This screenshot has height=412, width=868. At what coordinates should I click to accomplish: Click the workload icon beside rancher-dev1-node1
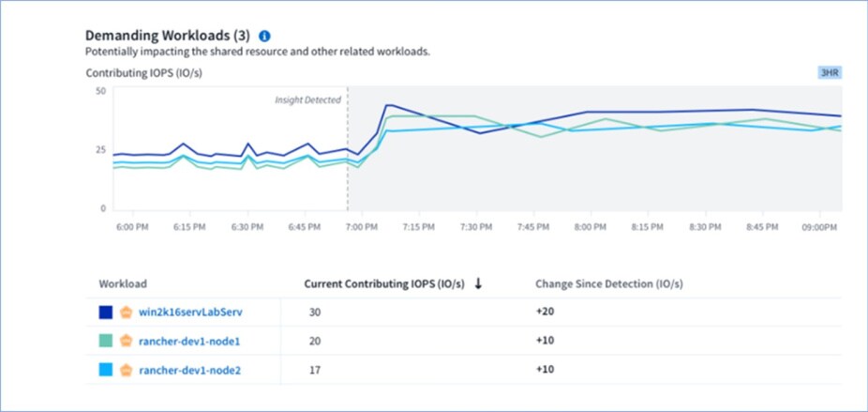coord(126,341)
